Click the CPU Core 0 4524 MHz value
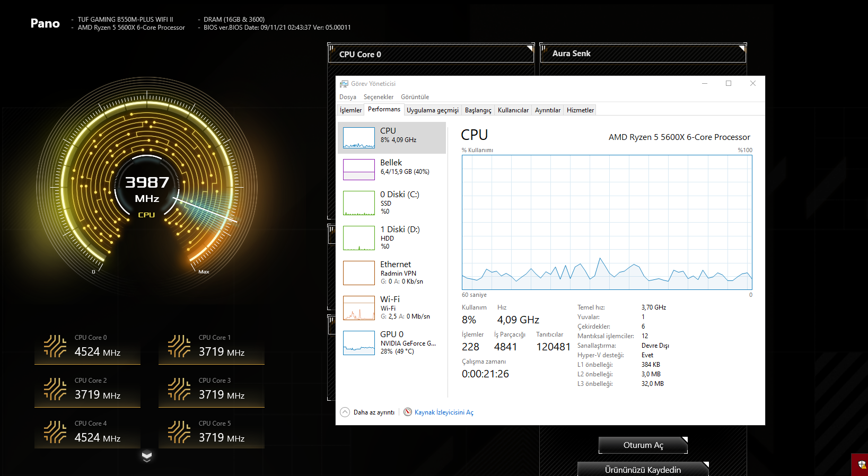The image size is (868, 476). point(98,352)
